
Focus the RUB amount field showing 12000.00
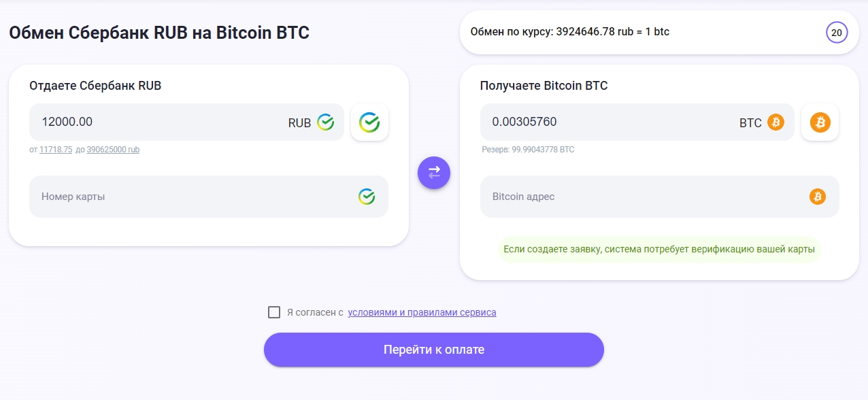click(x=156, y=122)
